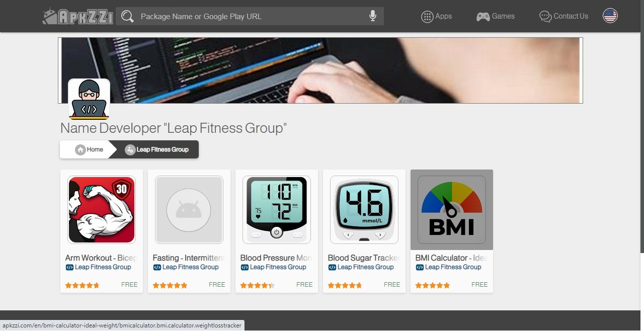Click Leap Fitness Group under Blood Sugar Tracker
Screen dimensions: 644x331
click(361, 267)
